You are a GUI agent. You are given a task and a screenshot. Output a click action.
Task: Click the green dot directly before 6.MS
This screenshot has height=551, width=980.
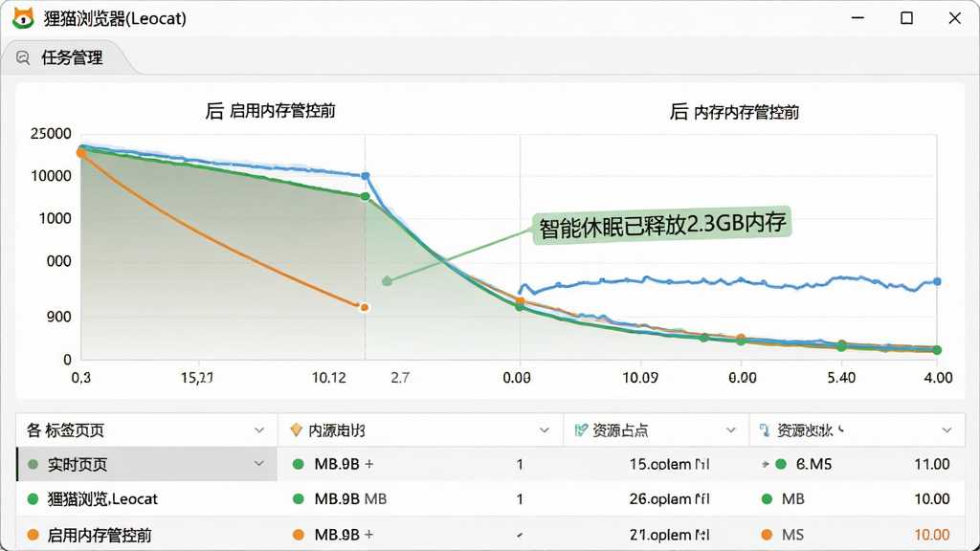coord(781,464)
